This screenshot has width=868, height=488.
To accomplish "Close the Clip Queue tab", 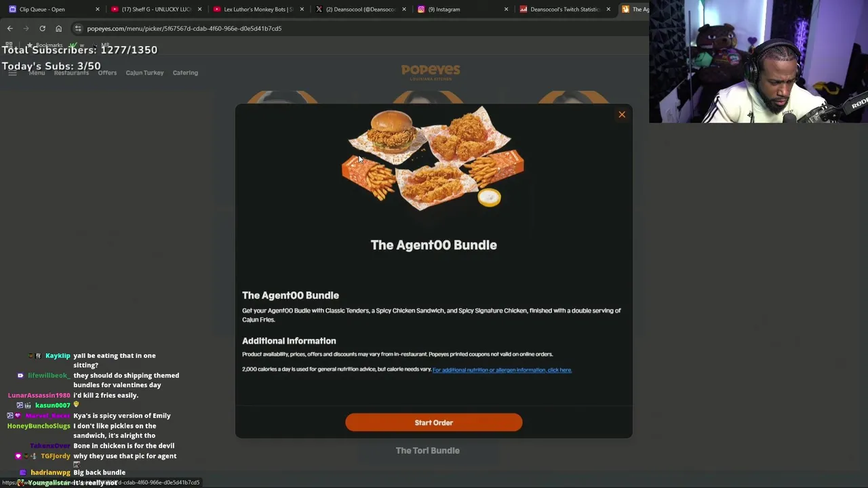I will 98,9.
